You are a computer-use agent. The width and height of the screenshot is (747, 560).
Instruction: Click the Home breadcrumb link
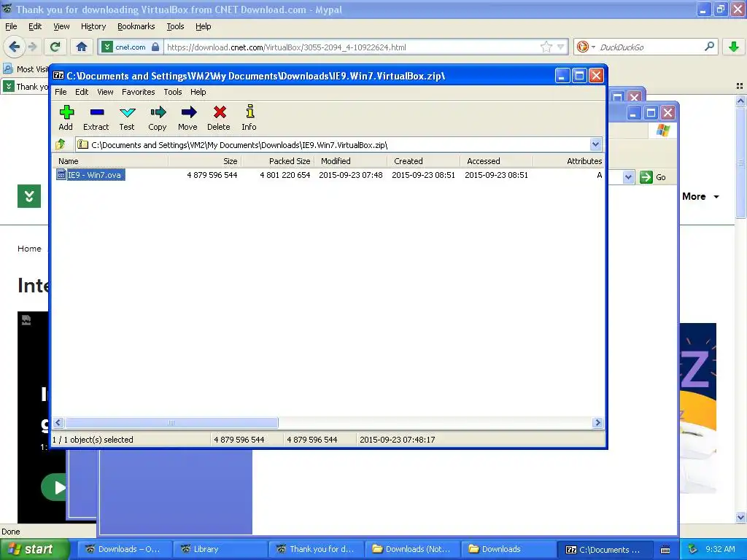29,249
